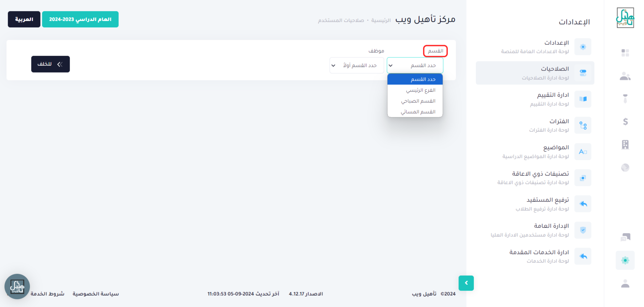This screenshot has width=644, height=307.
Task: Open the سياسة الخصوصية footer link
Action: (x=96, y=294)
